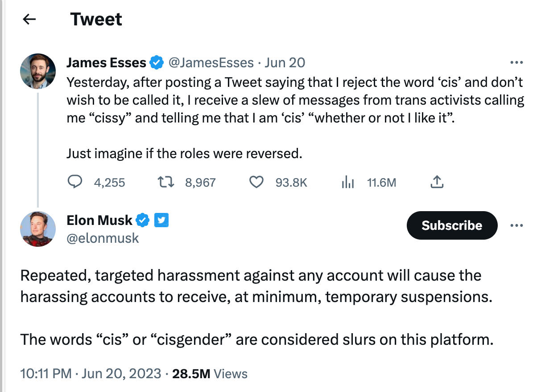Click the Twitter affiliate badge by Elon Musk
Image resolution: width=537 pixels, height=392 pixels.
tap(161, 220)
